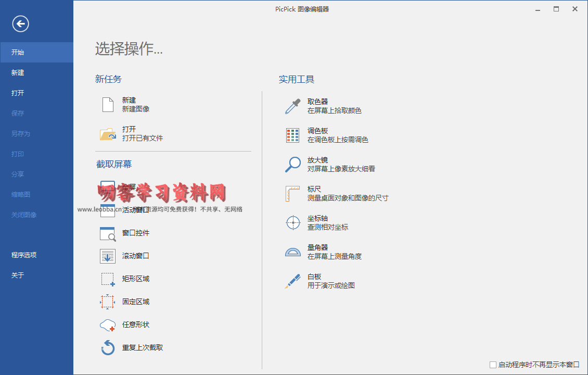Viewport: 588px width, 375px height.
Task: Launch the magnifier tool icon
Action: (x=293, y=165)
